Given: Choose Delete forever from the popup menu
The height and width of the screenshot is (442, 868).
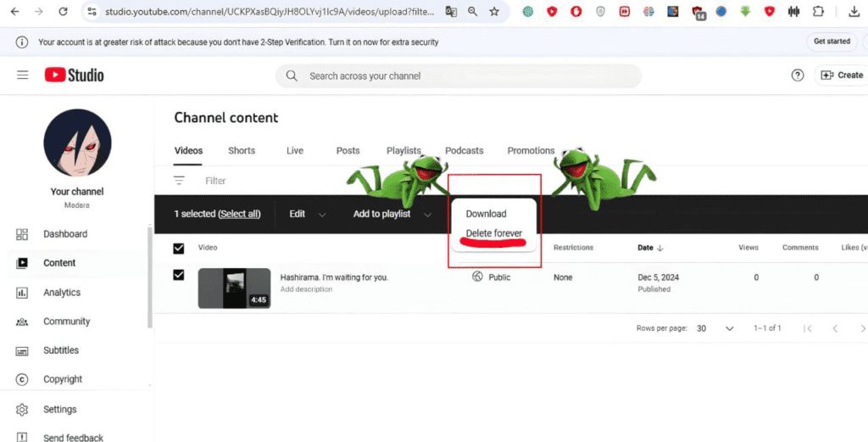Looking at the screenshot, I should [494, 233].
